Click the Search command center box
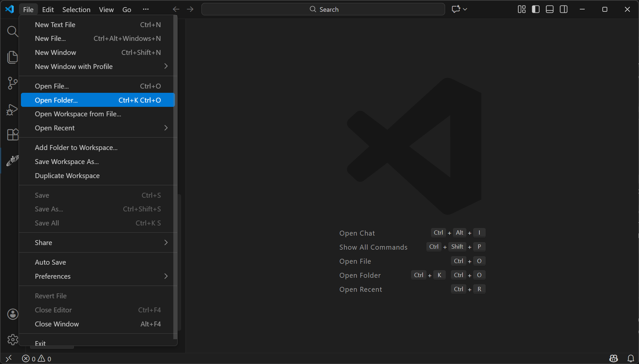This screenshot has height=364, width=639. tap(323, 9)
